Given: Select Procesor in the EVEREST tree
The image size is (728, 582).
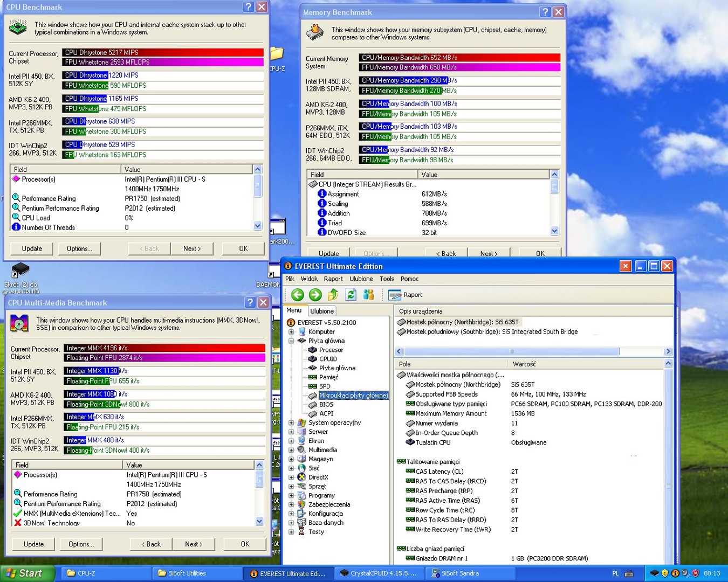Looking at the screenshot, I should 331,350.
